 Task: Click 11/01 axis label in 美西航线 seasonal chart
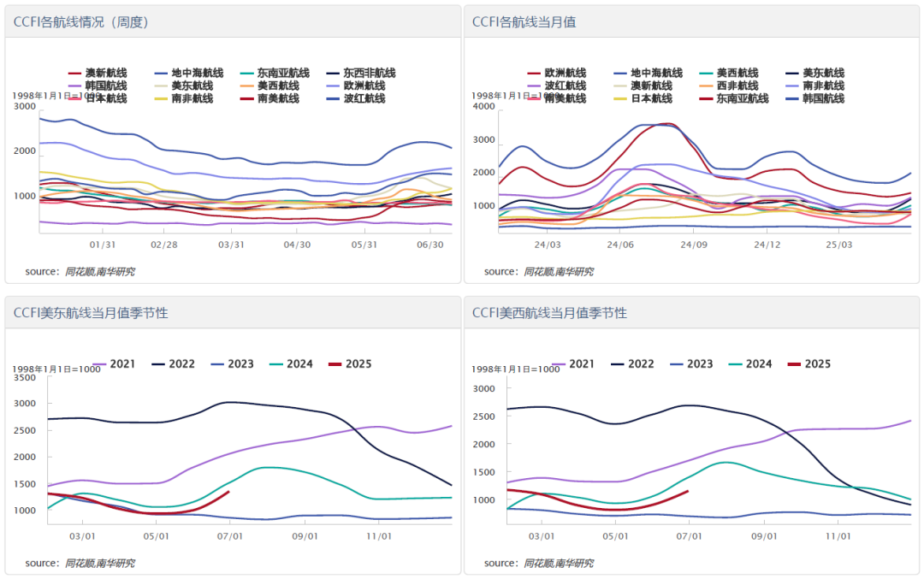(x=838, y=536)
